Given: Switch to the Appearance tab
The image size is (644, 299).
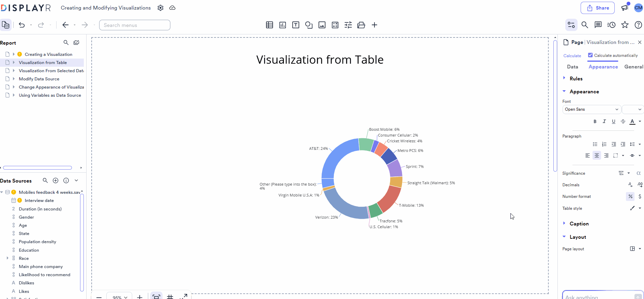Looking at the screenshot, I should (603, 67).
